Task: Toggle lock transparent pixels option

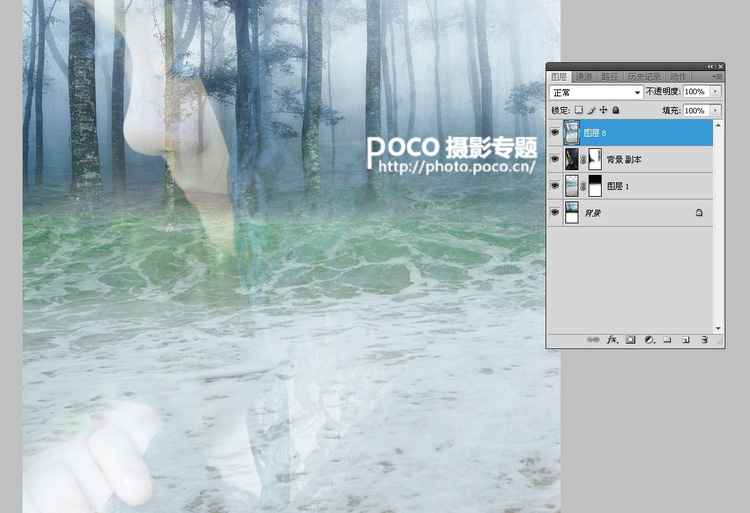Action: (579, 110)
